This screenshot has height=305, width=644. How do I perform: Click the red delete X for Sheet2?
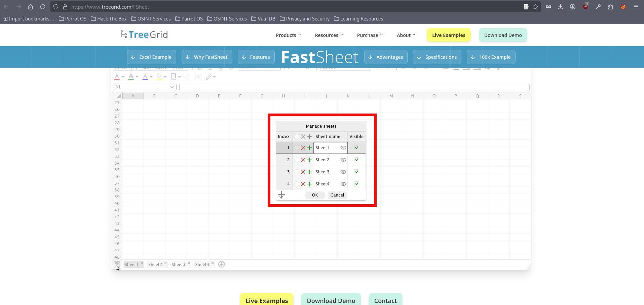[303, 160]
